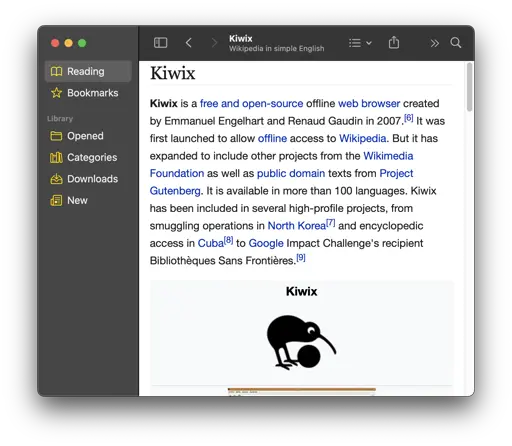Follow the 'free and open-source' link
This screenshot has width=512, height=446.
[251, 104]
